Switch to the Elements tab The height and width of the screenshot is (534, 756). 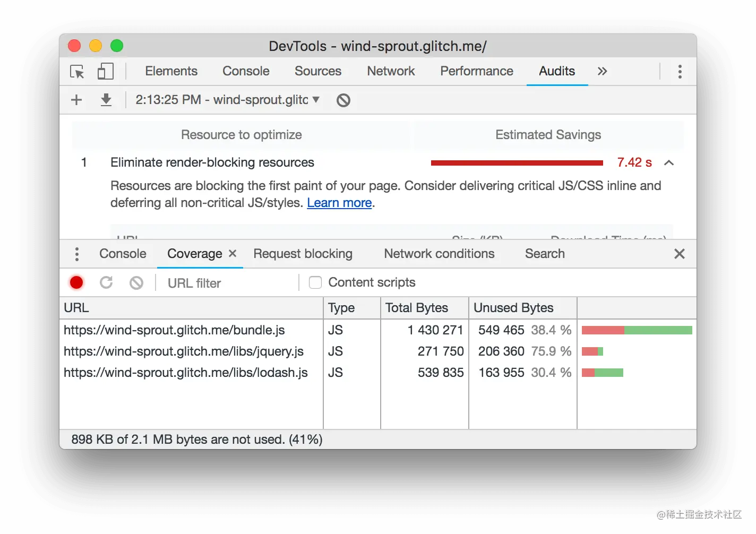coord(171,71)
